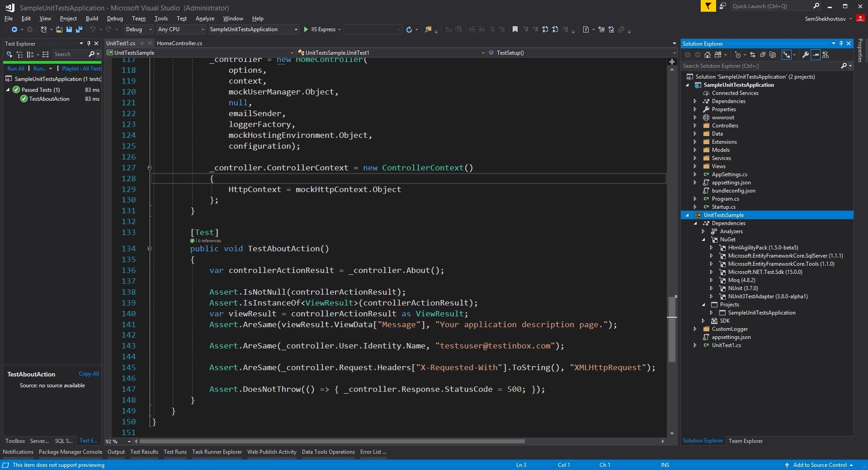Toggle Run Tests After Build in Test Explorer

[x=9, y=54]
